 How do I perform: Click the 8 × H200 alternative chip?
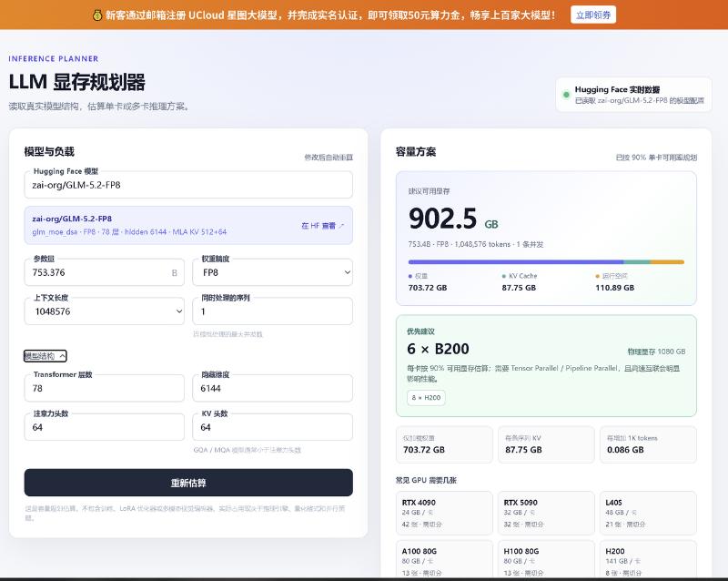[426, 397]
